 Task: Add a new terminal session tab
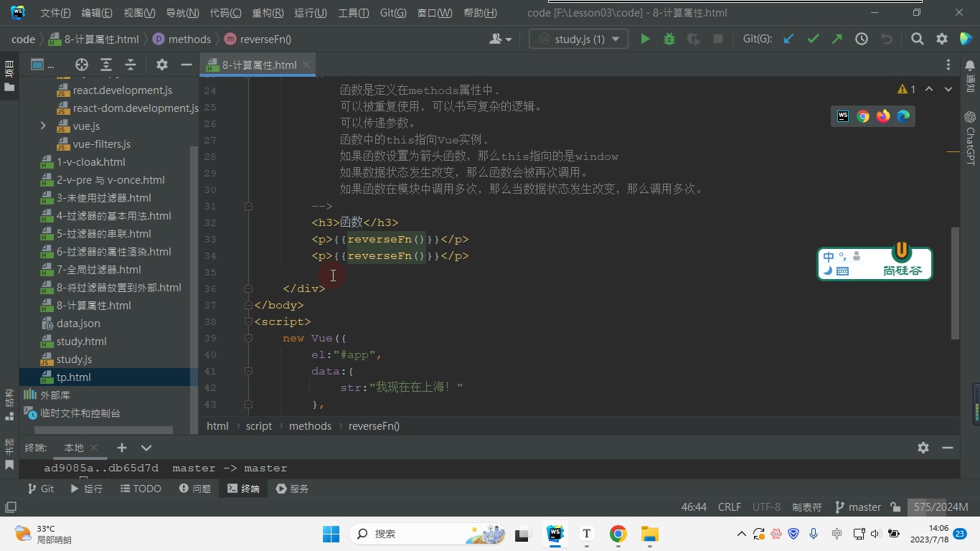122,448
